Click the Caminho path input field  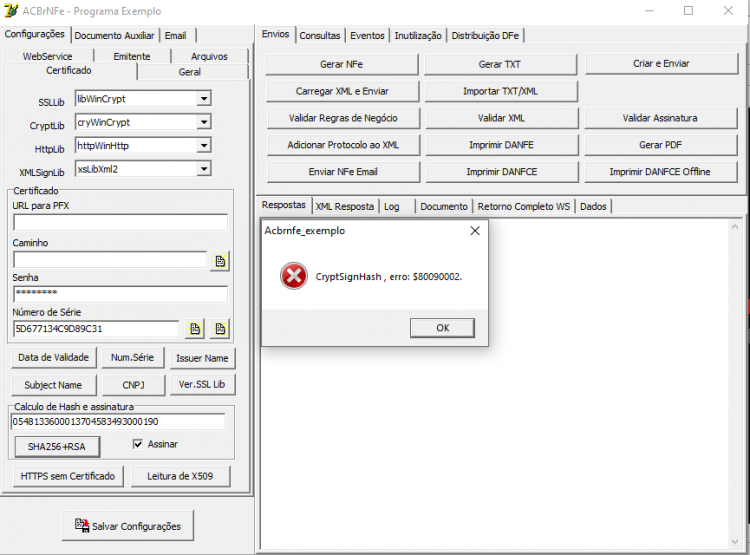tap(110, 260)
